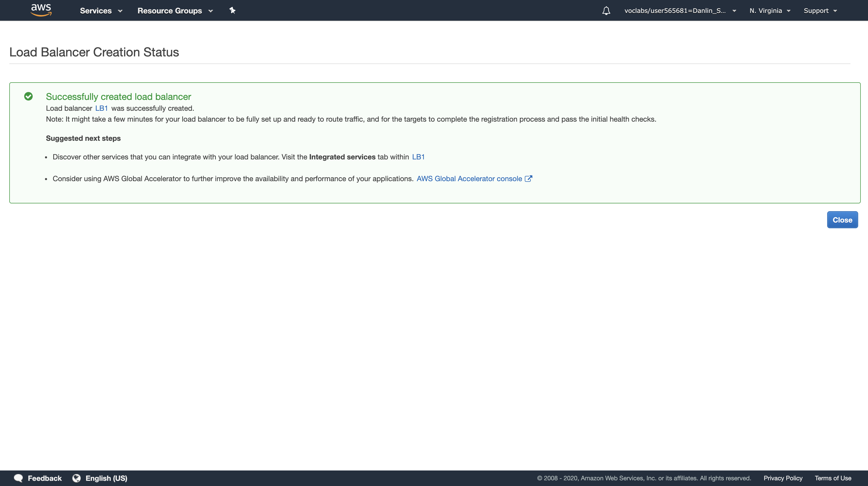
Task: Click the external link icon beside Accelerator console
Action: (x=528, y=179)
